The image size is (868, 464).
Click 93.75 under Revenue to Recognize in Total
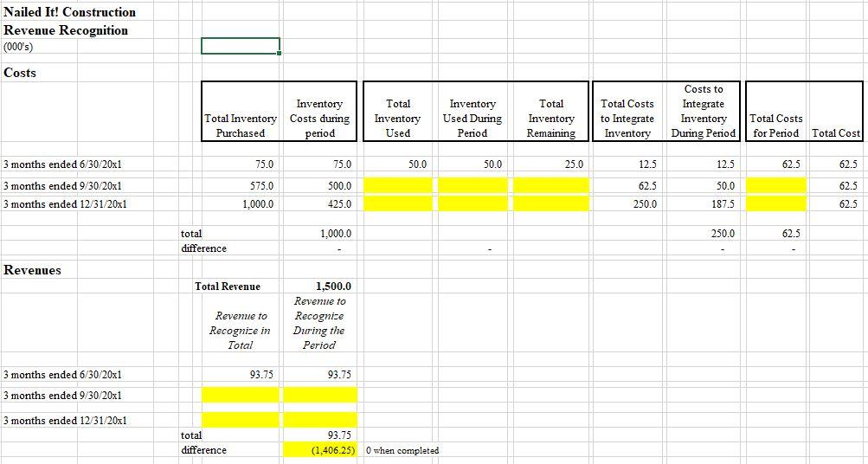[261, 375]
